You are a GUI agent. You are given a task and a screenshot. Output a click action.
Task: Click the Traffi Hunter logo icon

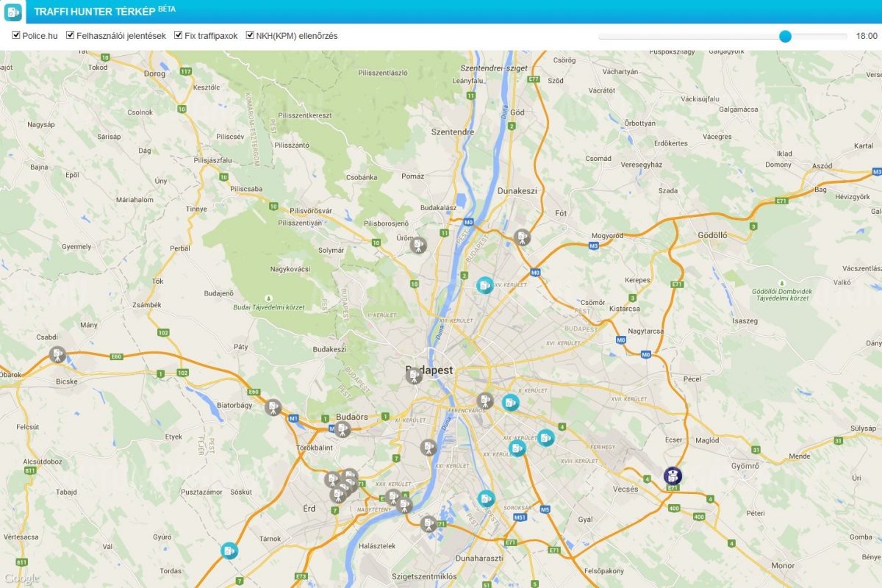click(x=12, y=12)
